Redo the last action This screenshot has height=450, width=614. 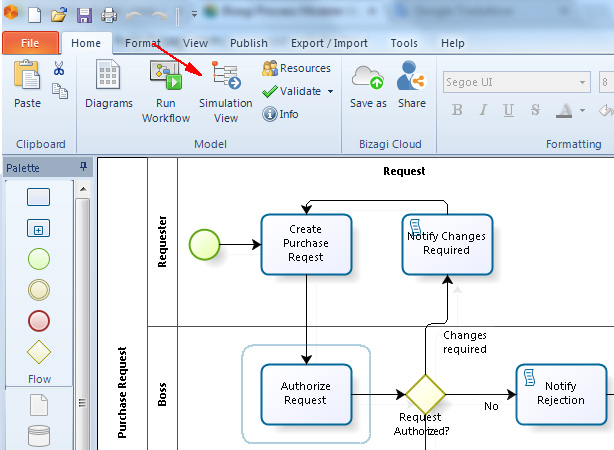coord(159,16)
